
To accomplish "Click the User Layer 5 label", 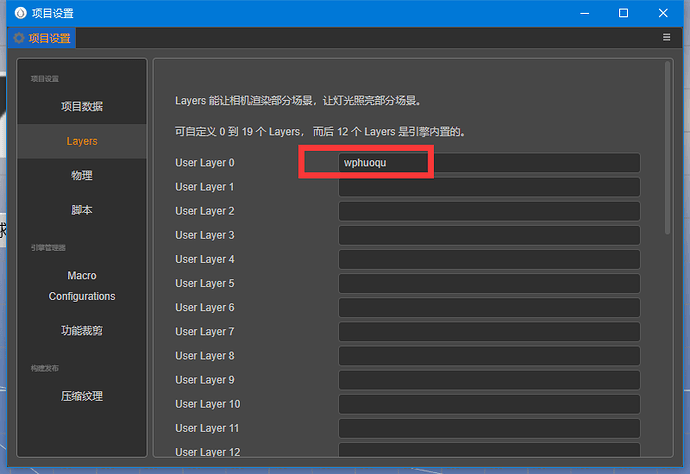I will pyautogui.click(x=205, y=283).
